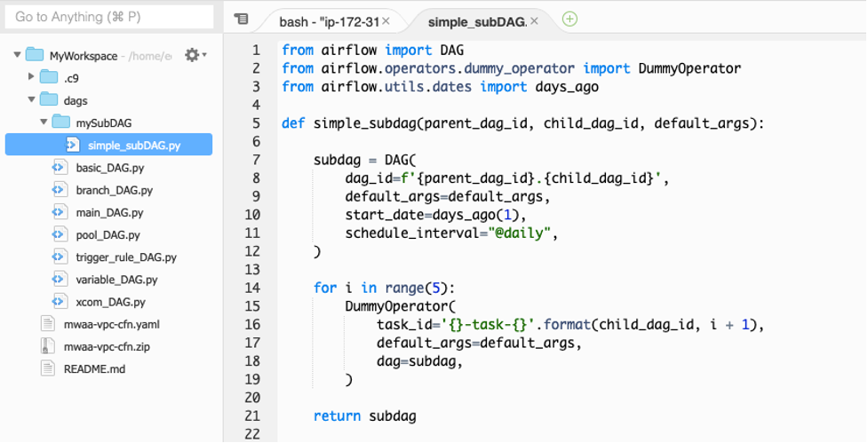The width and height of the screenshot is (868, 443).
Task: Select the simple_subDAG.py editor tab
Action: (x=475, y=20)
